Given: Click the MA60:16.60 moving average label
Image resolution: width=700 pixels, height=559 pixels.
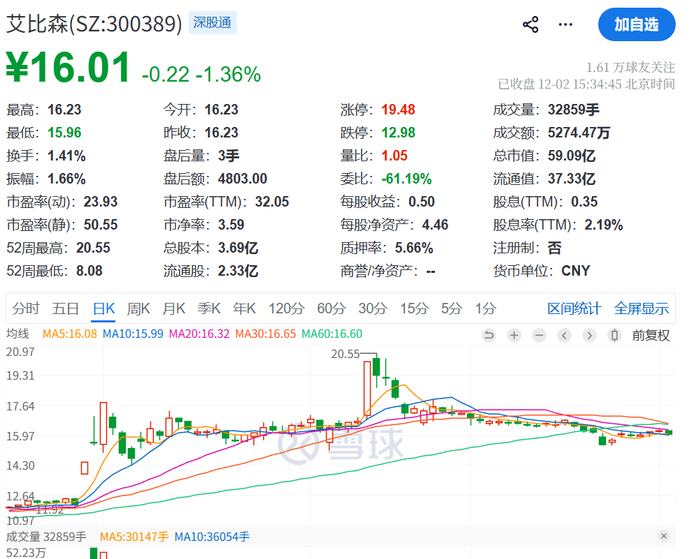Looking at the screenshot, I should click(332, 334).
